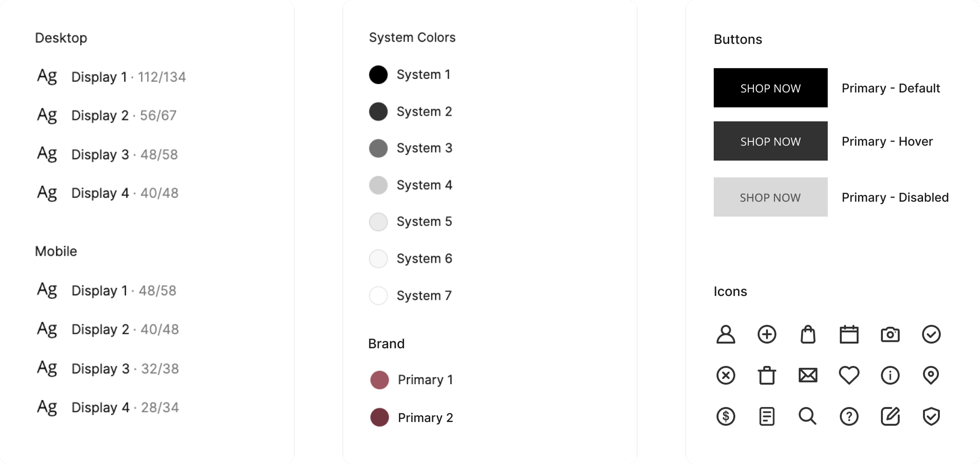The height and width of the screenshot is (464, 980).
Task: Click the dollar sign coin icon
Action: pyautogui.click(x=725, y=416)
